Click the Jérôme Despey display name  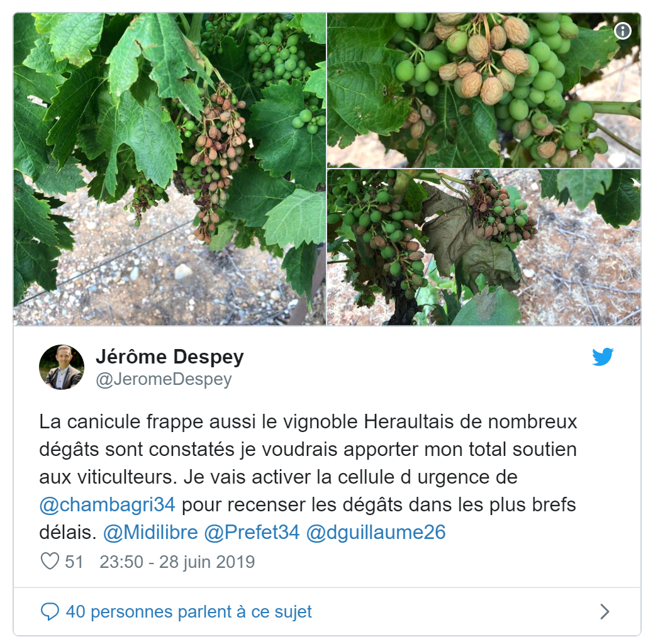click(x=169, y=357)
